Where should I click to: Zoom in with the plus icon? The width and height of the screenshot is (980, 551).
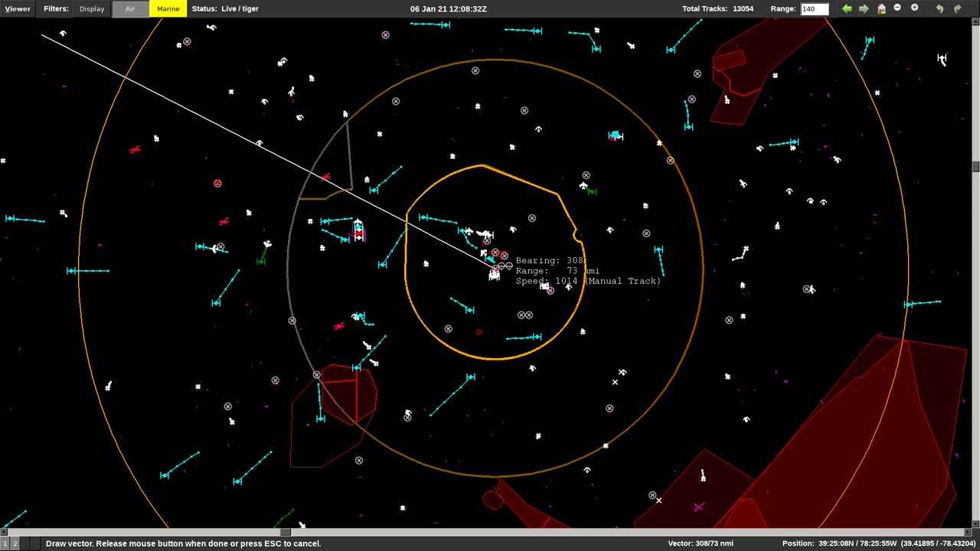pyautogui.click(x=914, y=8)
